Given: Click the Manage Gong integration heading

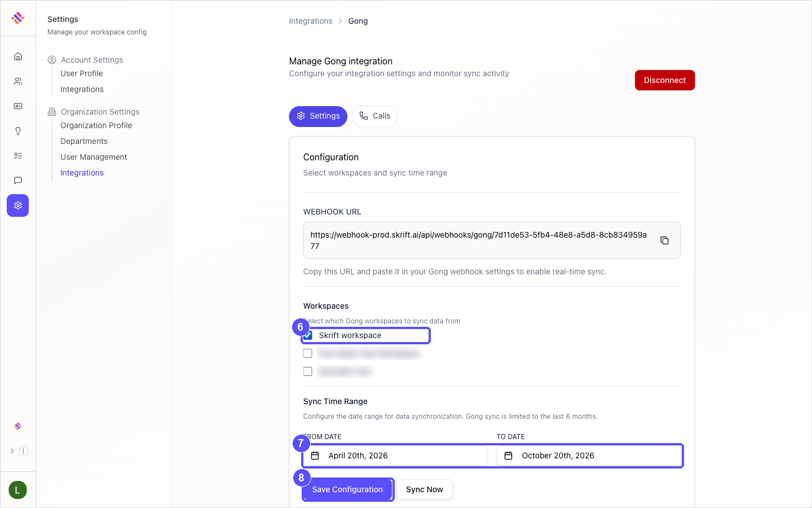Looking at the screenshot, I should [x=341, y=61].
